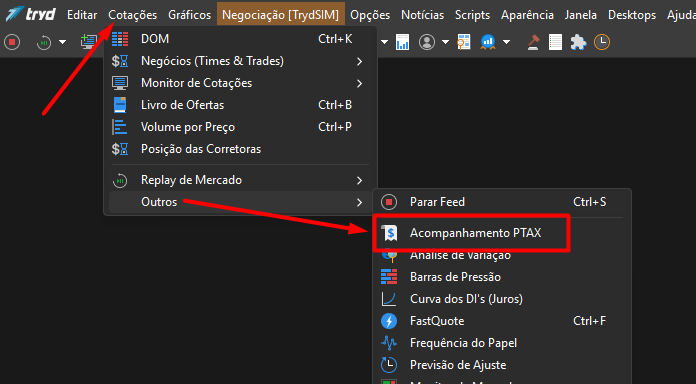The width and height of the screenshot is (696, 384).
Task: Click the Barras de Pressão bars icon
Action: (389, 277)
